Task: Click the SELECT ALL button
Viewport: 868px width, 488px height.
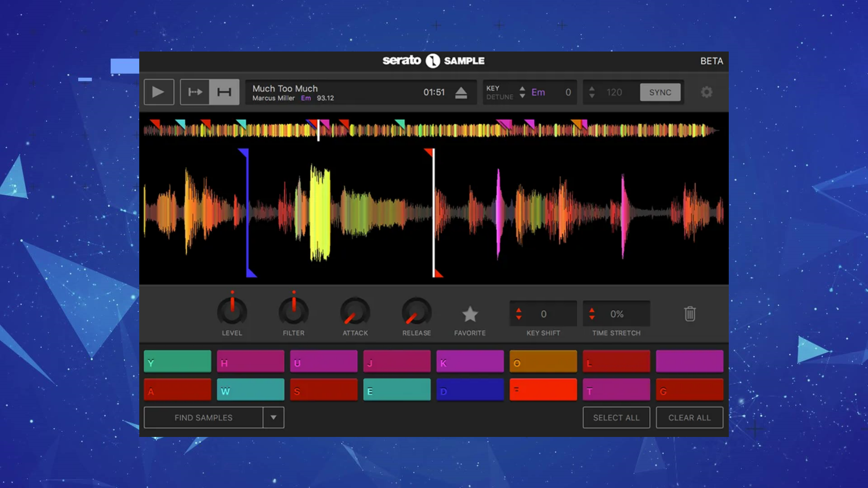Action: [616, 418]
